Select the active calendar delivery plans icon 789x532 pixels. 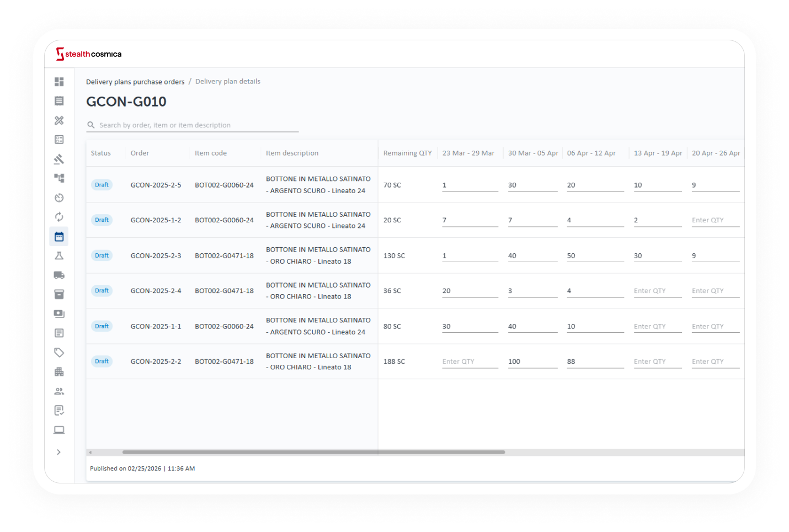tap(59, 237)
